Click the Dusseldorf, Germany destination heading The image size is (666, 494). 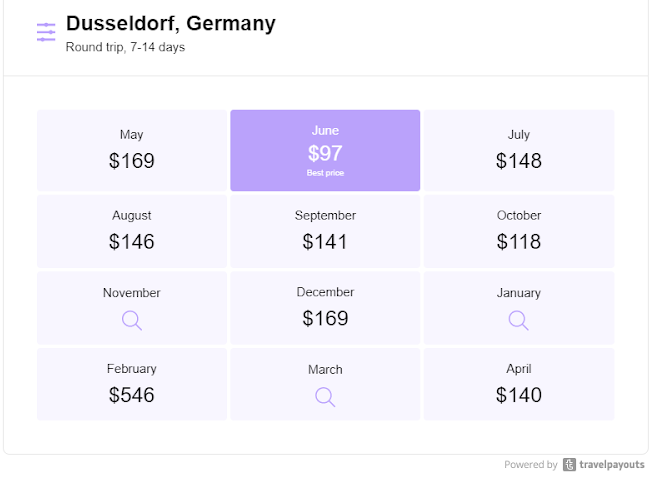[171, 23]
